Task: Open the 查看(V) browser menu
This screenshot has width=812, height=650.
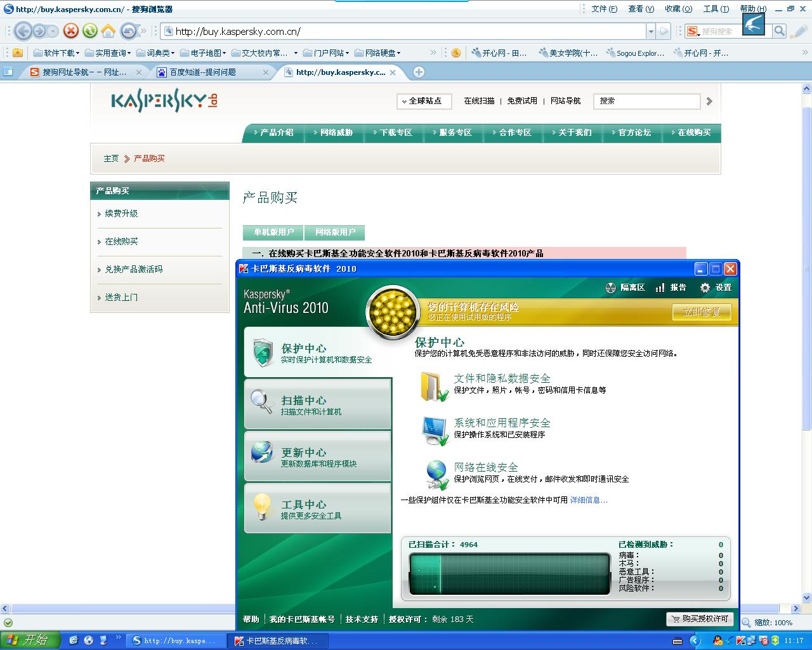Action: [641, 9]
